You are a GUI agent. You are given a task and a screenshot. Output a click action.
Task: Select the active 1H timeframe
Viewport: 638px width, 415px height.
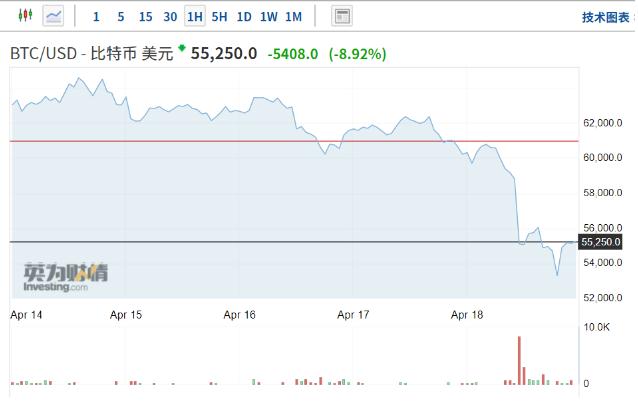pos(194,17)
